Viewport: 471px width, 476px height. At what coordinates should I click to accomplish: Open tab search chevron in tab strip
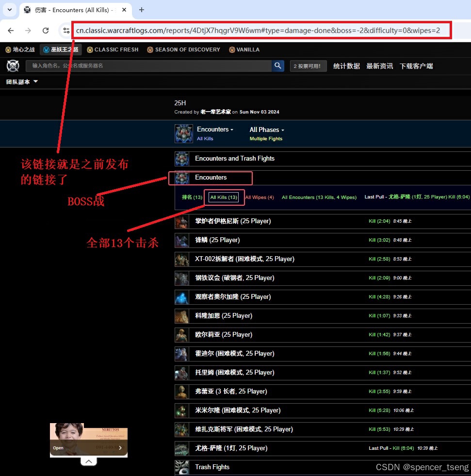click(x=10, y=10)
